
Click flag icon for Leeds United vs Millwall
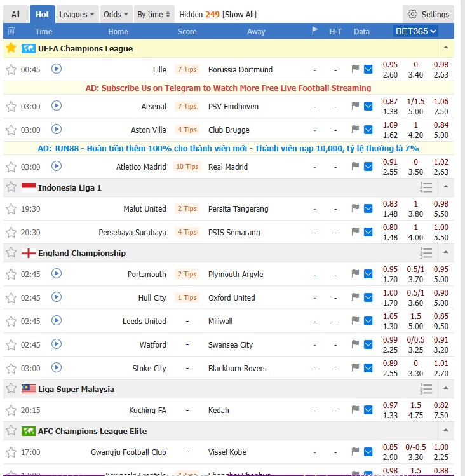click(x=355, y=322)
